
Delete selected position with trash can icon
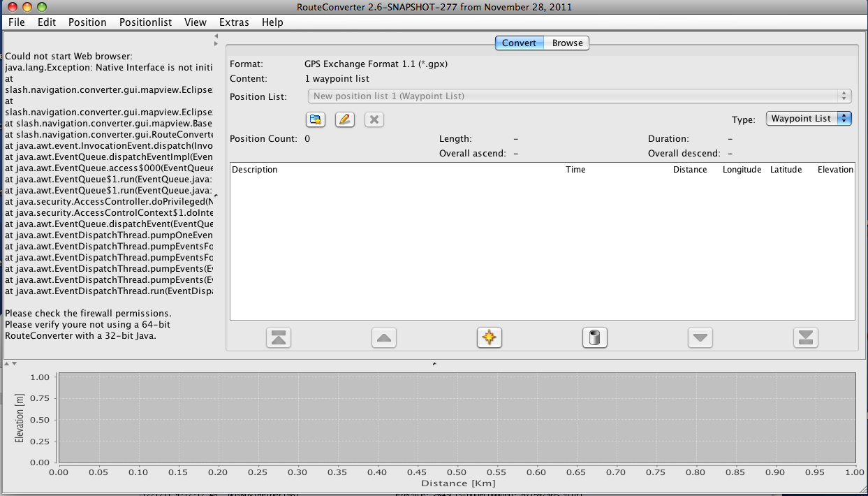tap(595, 338)
